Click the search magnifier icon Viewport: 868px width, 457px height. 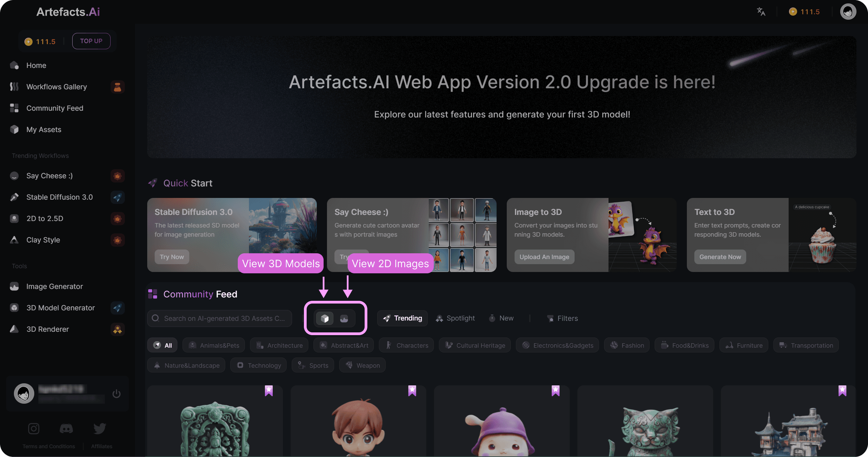pos(155,318)
